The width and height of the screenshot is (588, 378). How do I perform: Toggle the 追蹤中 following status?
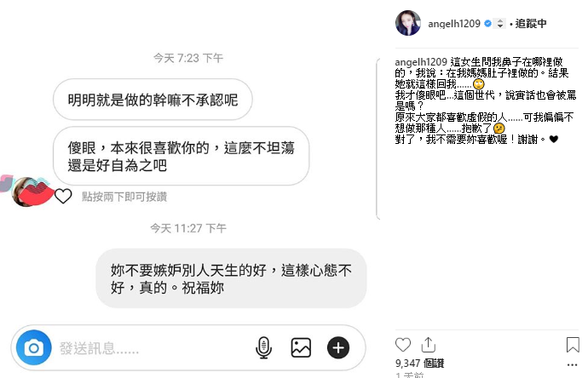531,24
